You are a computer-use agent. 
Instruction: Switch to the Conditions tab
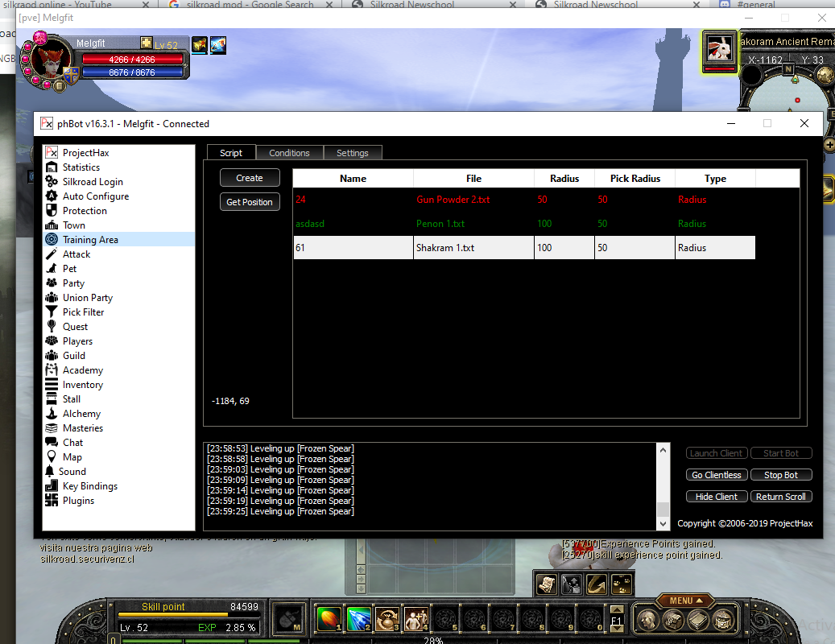289,153
